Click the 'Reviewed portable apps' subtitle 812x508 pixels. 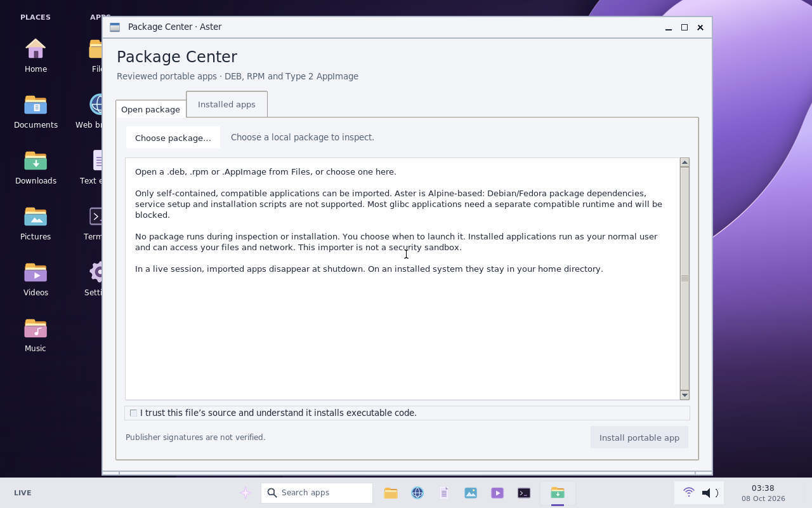pos(238,76)
